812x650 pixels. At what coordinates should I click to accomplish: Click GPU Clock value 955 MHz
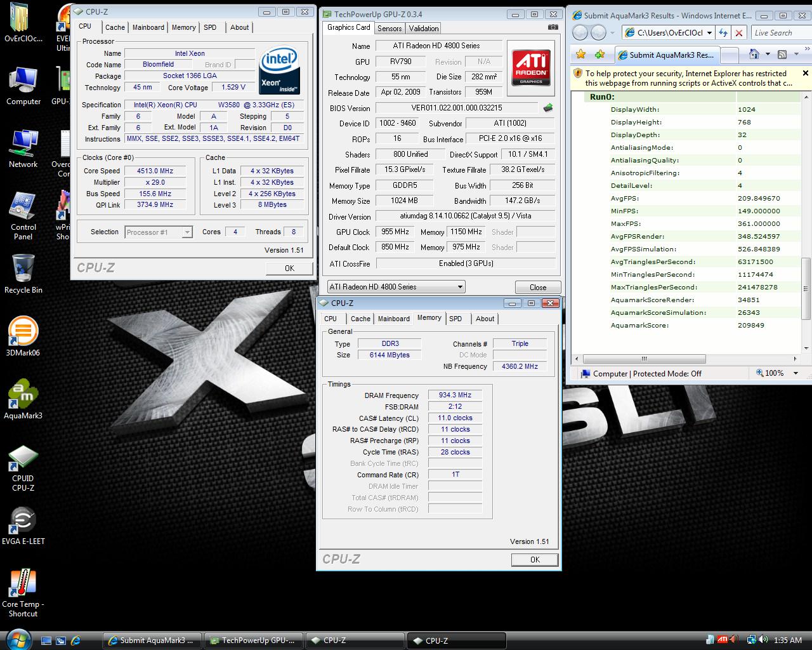(x=395, y=232)
